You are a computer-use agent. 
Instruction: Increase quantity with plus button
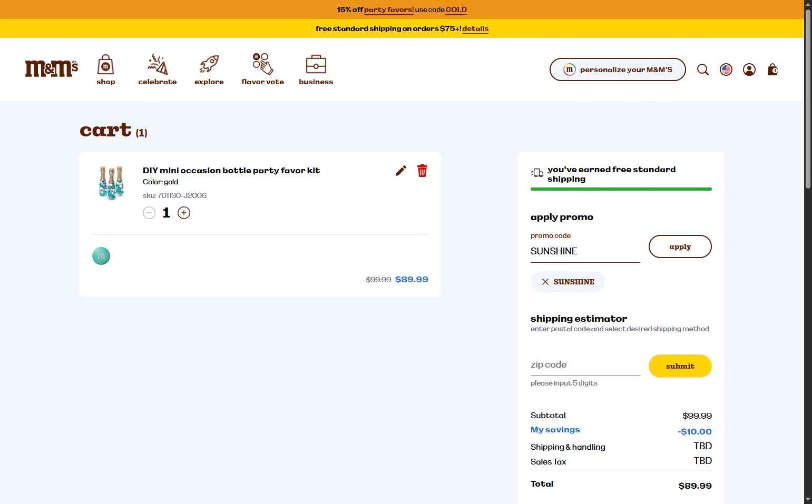point(184,213)
